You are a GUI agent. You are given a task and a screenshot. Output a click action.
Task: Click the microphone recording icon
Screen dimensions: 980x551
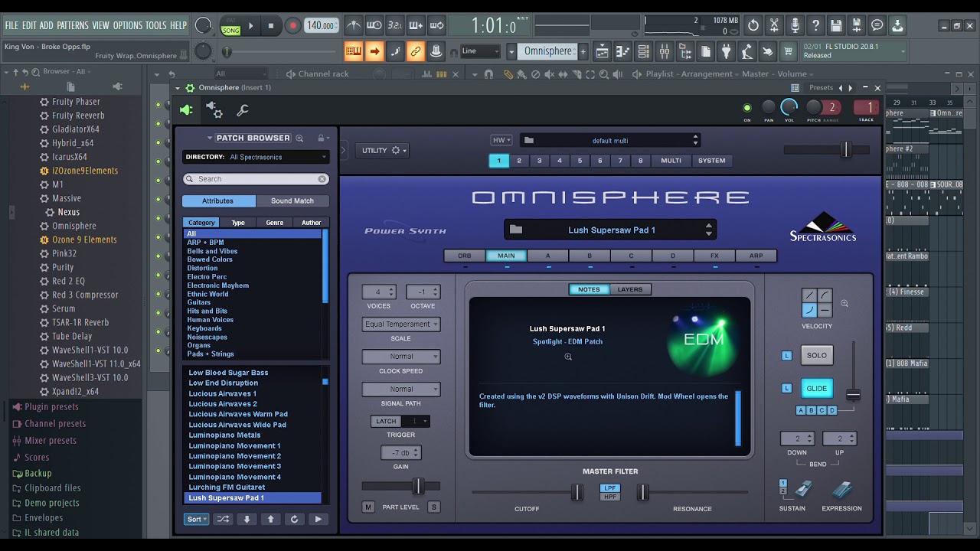pos(795,25)
